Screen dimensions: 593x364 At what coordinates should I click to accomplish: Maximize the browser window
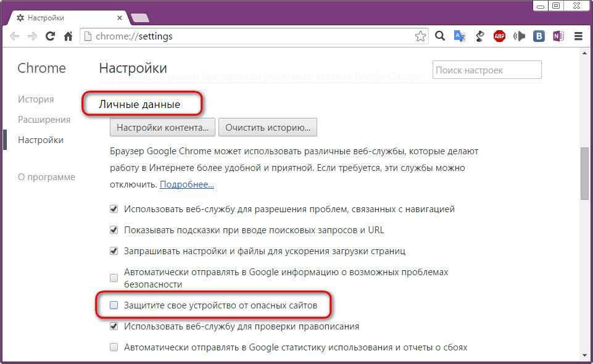(556, 6)
